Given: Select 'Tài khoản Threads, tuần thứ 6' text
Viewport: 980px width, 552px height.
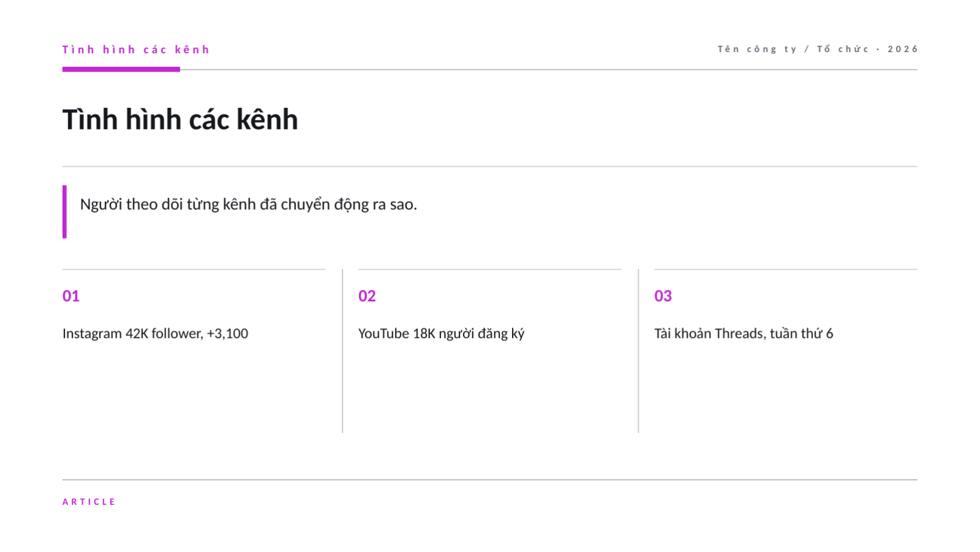Looking at the screenshot, I should pyautogui.click(x=744, y=334).
